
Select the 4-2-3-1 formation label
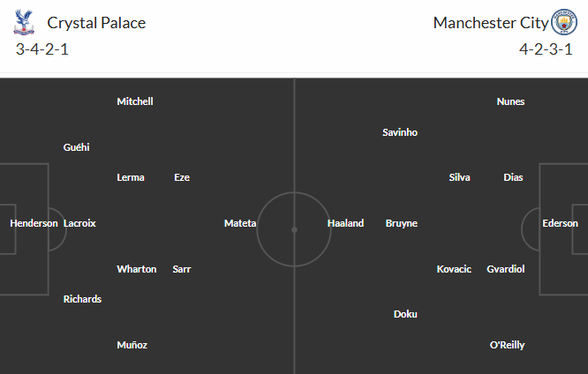[x=546, y=49]
